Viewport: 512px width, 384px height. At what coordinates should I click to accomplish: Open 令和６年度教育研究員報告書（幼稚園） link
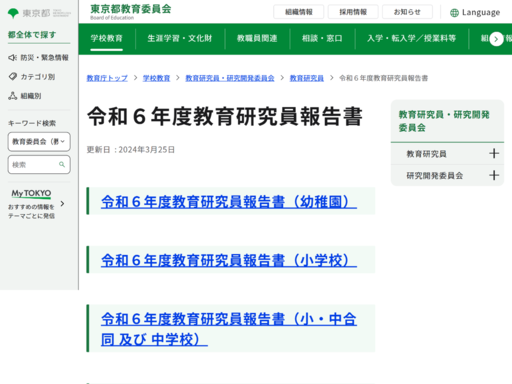[x=229, y=202]
